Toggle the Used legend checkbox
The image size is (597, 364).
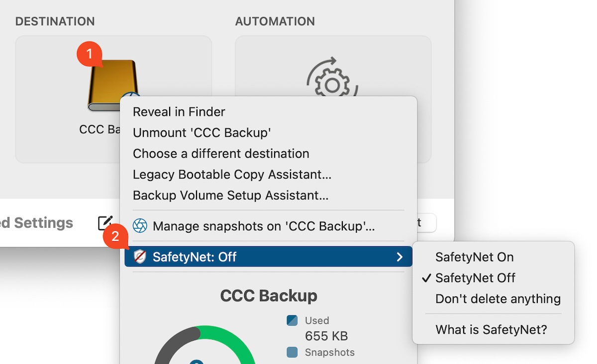tap(293, 321)
